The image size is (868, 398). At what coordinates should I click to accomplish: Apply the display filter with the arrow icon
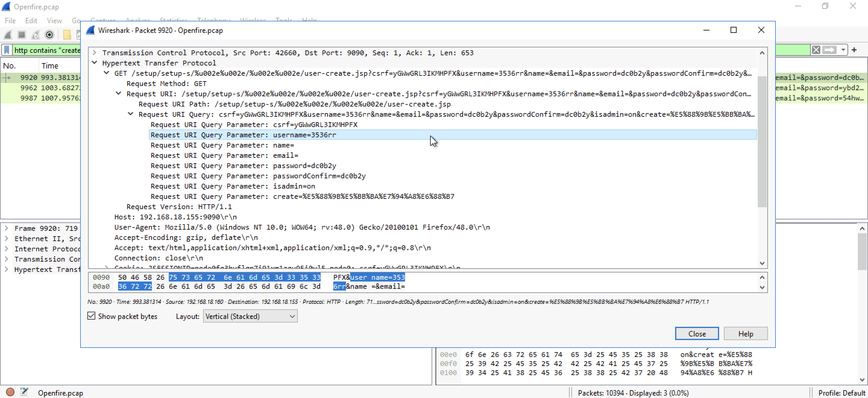829,50
